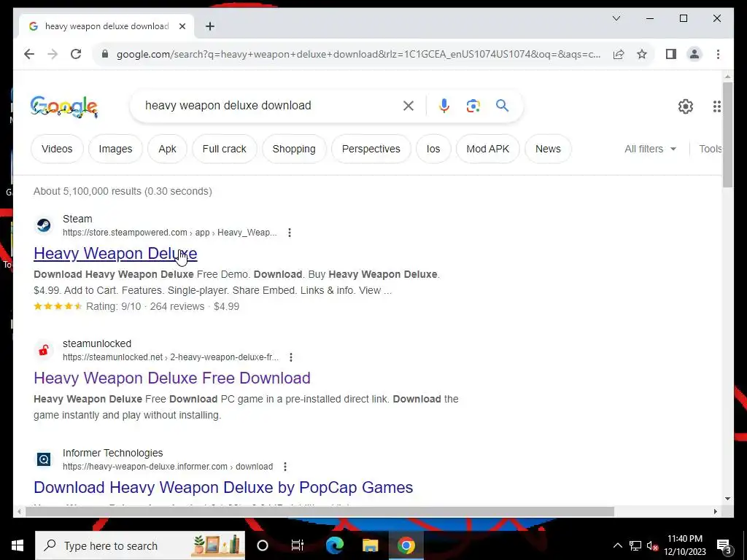The height and width of the screenshot is (560, 747).
Task: Open Chrome tab search chevron
Action: click(616, 18)
